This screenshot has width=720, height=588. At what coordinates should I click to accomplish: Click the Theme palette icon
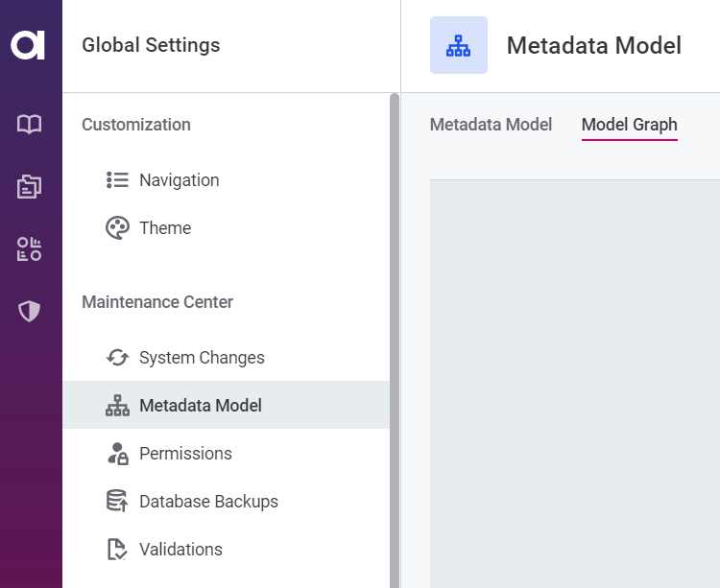(117, 227)
